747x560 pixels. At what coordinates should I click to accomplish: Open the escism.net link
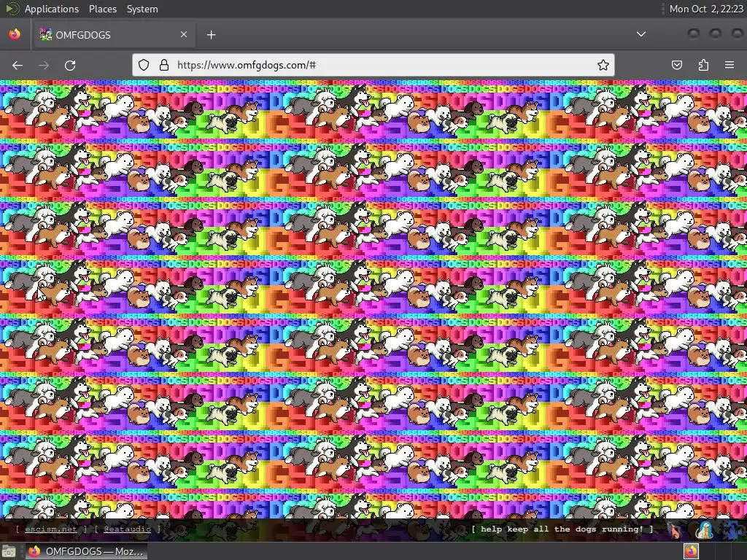tap(51, 529)
